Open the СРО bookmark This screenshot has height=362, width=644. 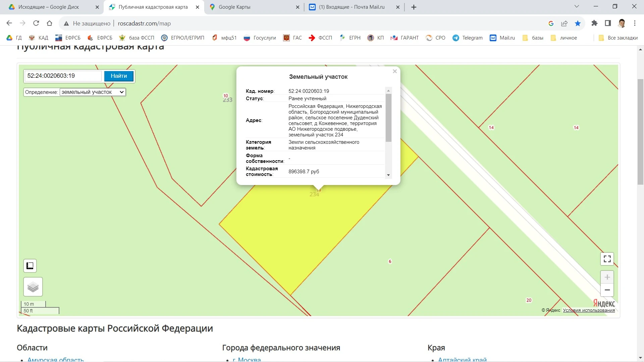click(436, 38)
